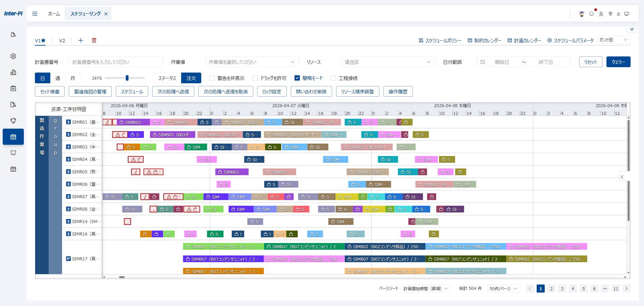
Task: Open スケジュールパラメータ
Action: coord(571,40)
